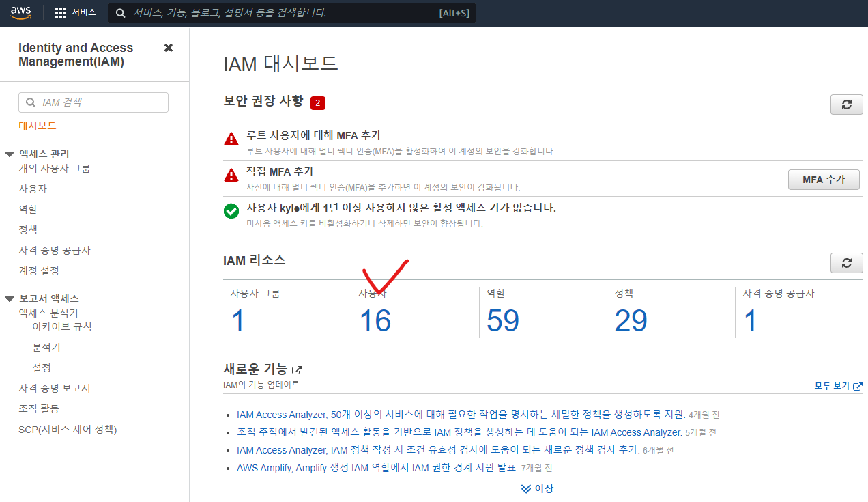Viewport: 868px width, 502px height.
Task: Open 계정 설정 in sidebar
Action: (x=39, y=270)
